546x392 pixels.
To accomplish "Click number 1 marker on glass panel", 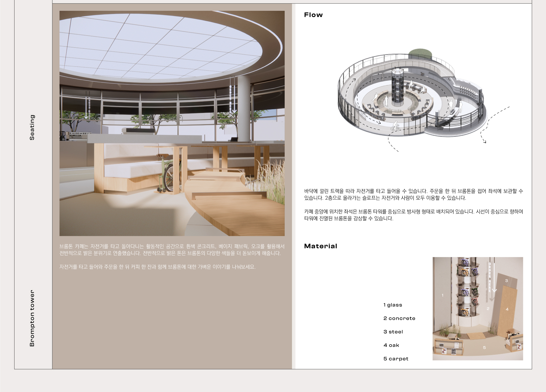I will pyautogui.click(x=442, y=295).
